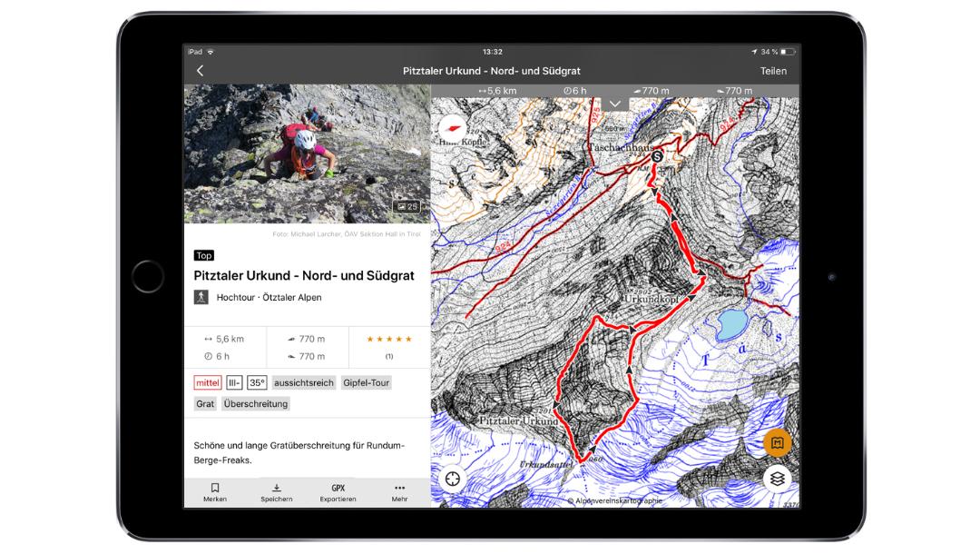Select the III- climbing grade tag
The height and width of the screenshot is (554, 980).
point(234,382)
